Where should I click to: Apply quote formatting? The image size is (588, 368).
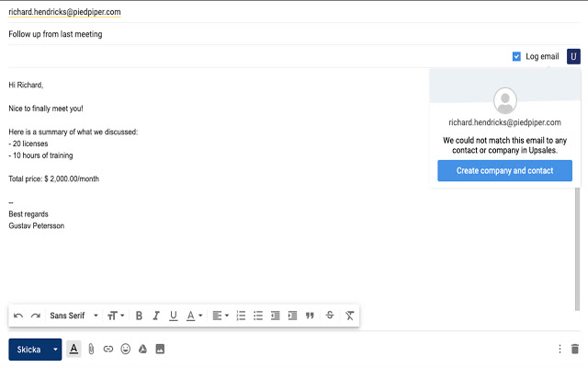(310, 316)
